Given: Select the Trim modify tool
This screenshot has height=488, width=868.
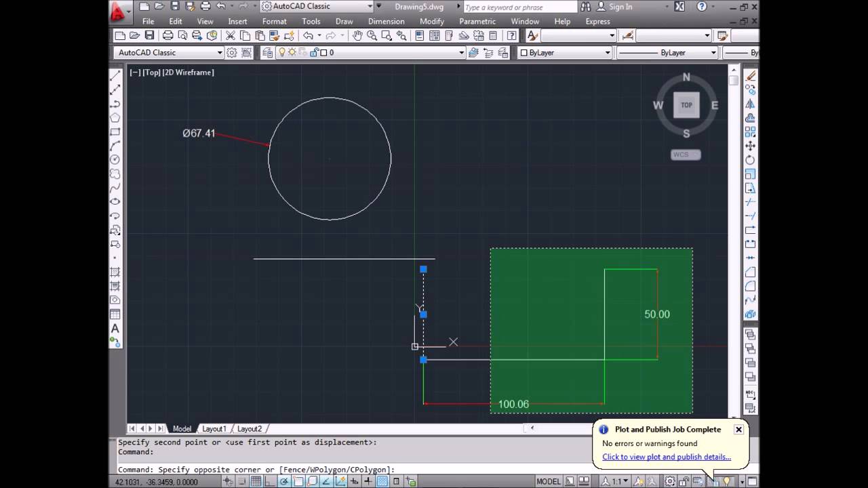Looking at the screenshot, I should click(x=750, y=202).
